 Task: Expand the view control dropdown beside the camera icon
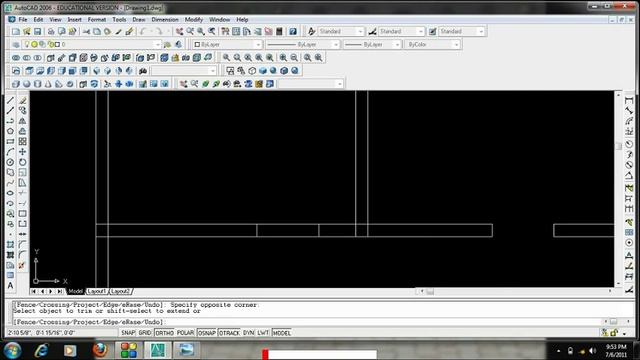point(213,71)
